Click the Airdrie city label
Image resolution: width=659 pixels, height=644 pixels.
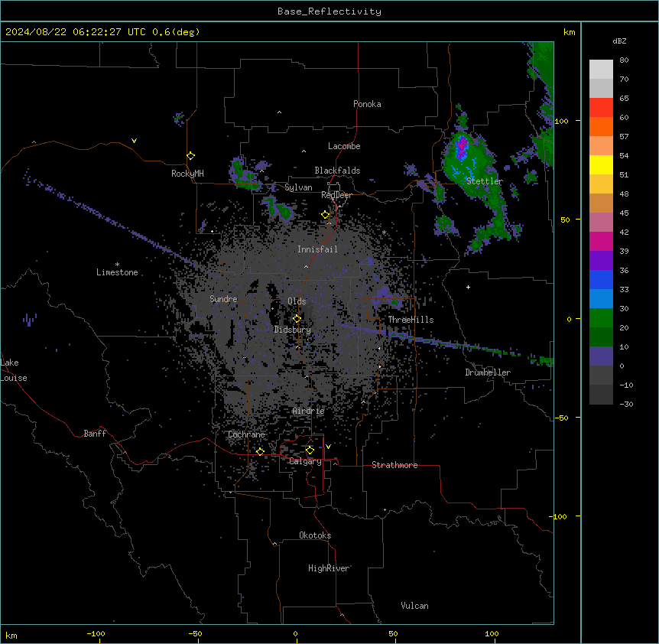(x=309, y=411)
